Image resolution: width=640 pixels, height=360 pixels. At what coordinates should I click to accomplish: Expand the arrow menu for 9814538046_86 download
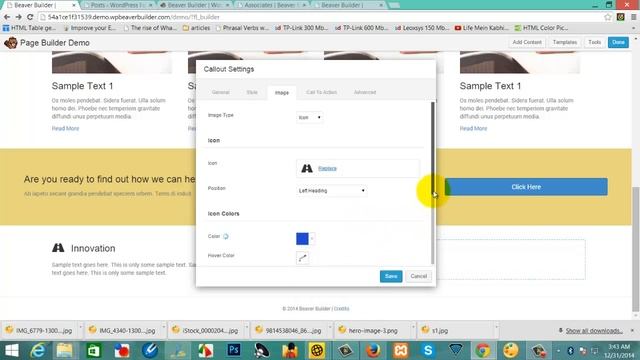click(330, 328)
